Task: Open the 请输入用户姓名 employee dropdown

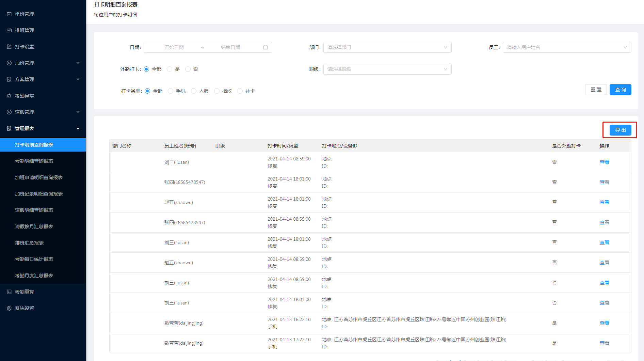Action: pos(567,47)
